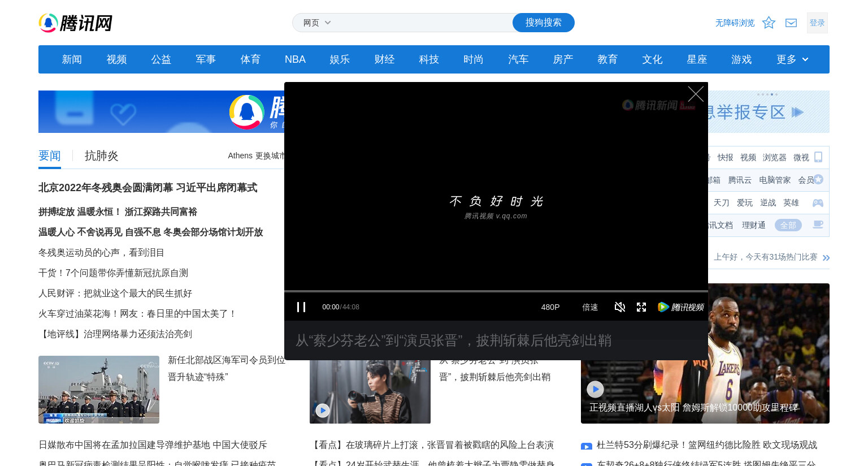Open article 人民财评 about employment
Viewport: 868px width, 466px height.
tap(115, 293)
